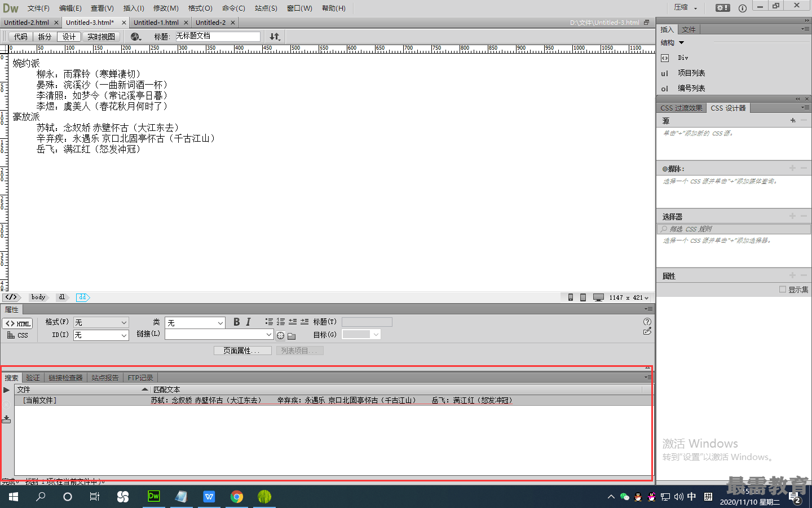Open Properties panel help icon
Image resolution: width=812 pixels, height=508 pixels.
(x=647, y=321)
